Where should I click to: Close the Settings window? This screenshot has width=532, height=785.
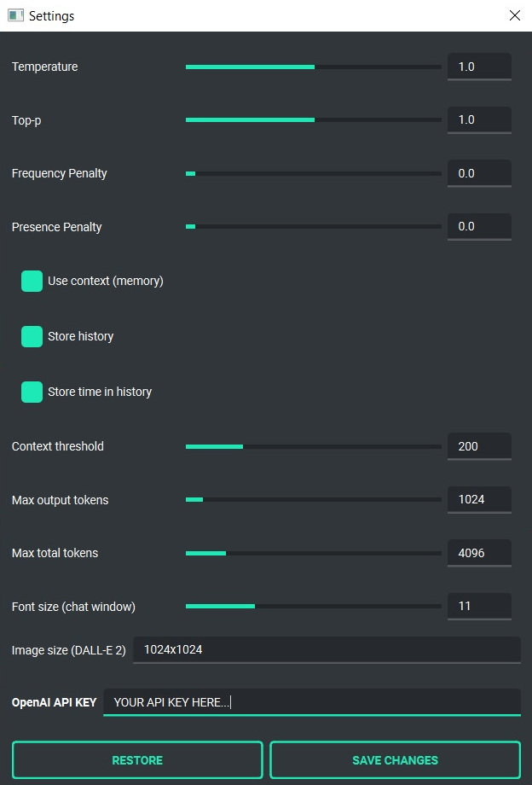514,15
